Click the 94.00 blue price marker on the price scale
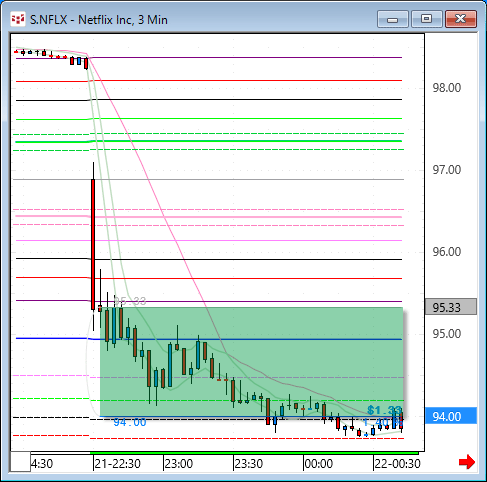The width and height of the screenshot is (487, 482). coord(451,416)
